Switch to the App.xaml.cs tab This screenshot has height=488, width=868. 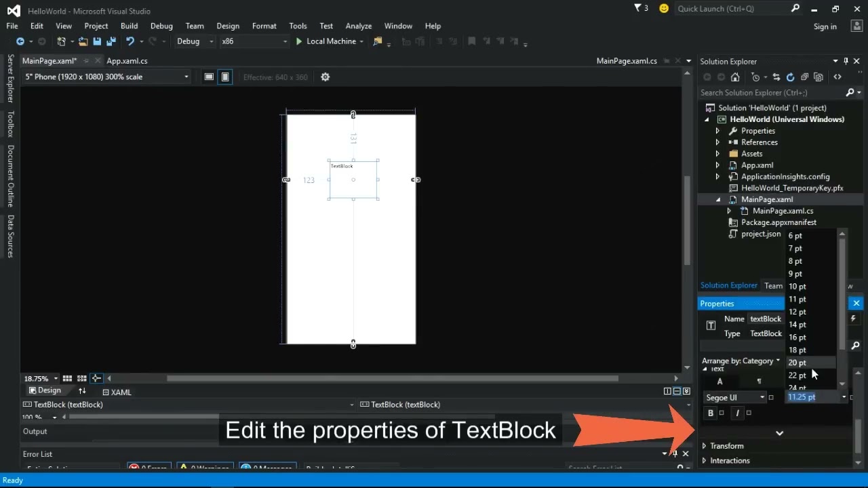[127, 61]
